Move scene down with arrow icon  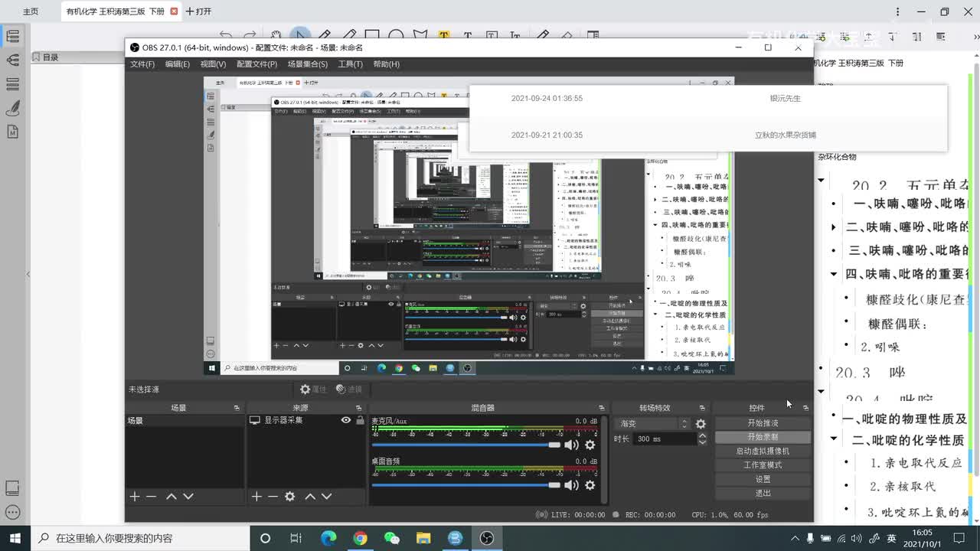pos(188,497)
